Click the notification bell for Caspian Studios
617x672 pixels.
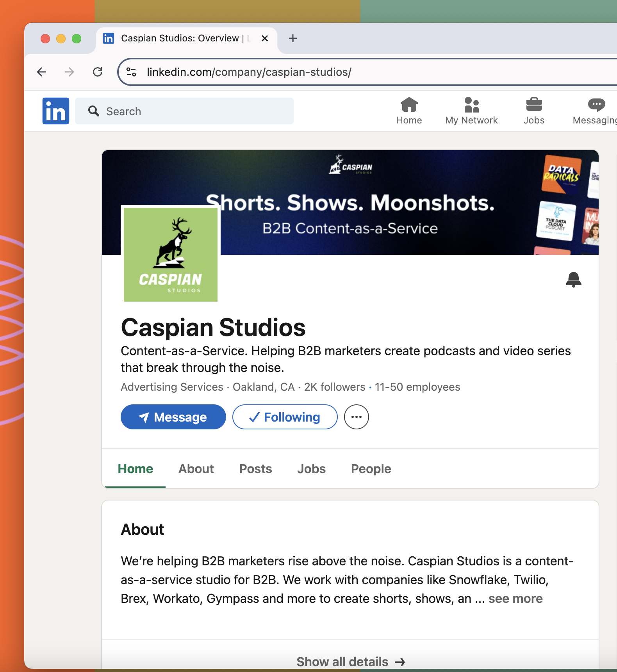click(573, 279)
